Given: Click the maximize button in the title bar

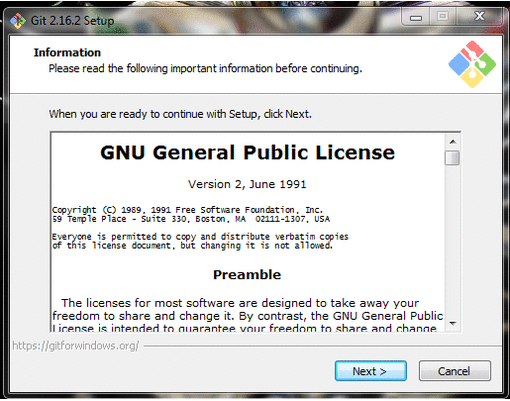Looking at the screenshot, I should pos(443,16).
